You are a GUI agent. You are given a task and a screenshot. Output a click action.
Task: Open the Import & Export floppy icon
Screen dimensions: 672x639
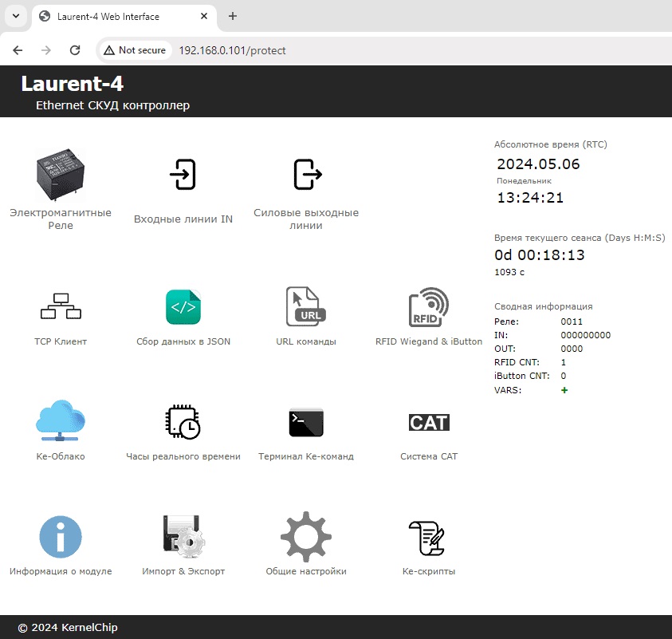tap(183, 537)
